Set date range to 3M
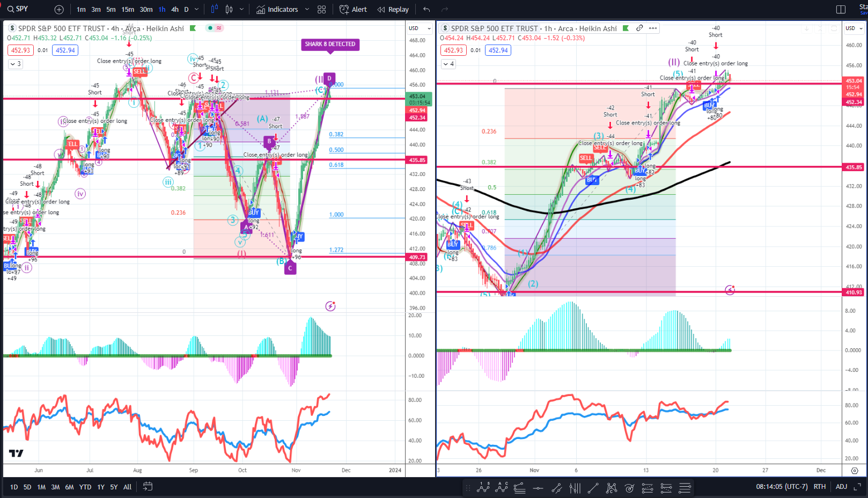This screenshot has width=868, height=498. click(x=55, y=487)
